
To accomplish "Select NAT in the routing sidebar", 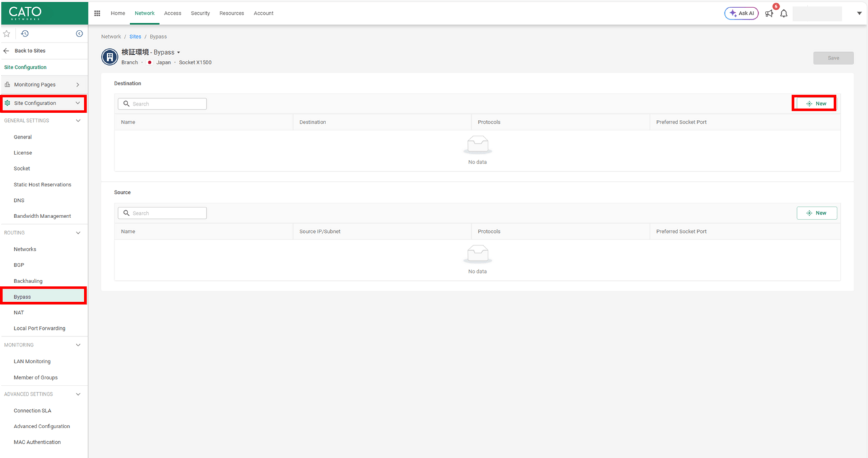I will click(x=19, y=312).
